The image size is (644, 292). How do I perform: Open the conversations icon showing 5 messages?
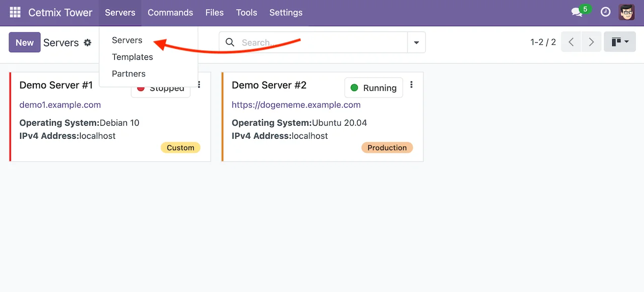point(577,12)
